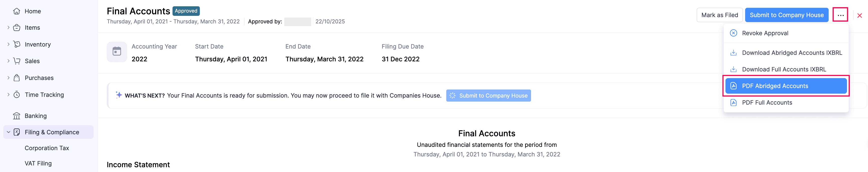
Task: Click the Purchases bag icon
Action: [x=17, y=78]
